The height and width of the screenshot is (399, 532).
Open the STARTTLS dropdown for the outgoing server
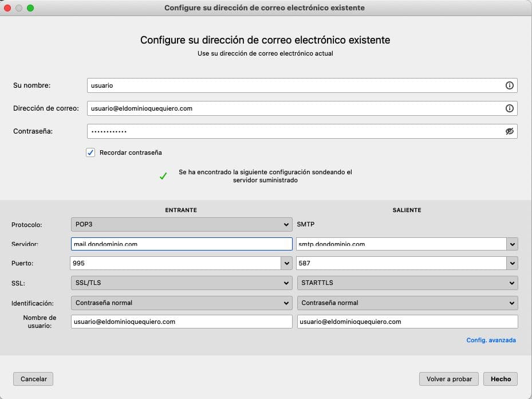pyautogui.click(x=407, y=283)
